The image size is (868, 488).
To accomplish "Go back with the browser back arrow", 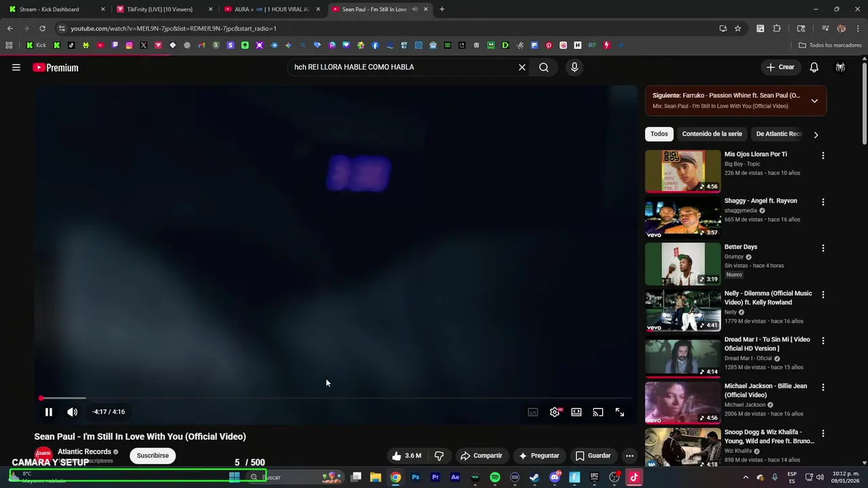I will (x=9, y=28).
